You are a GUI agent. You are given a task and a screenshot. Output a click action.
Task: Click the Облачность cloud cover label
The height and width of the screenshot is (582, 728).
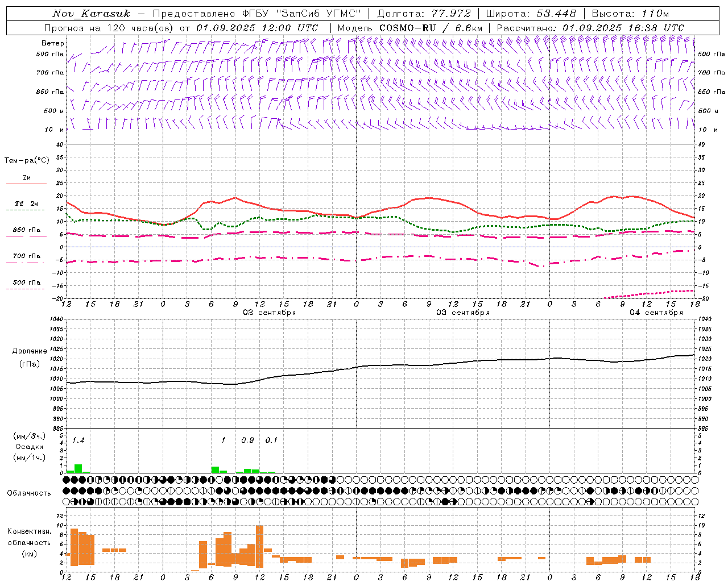[29, 493]
